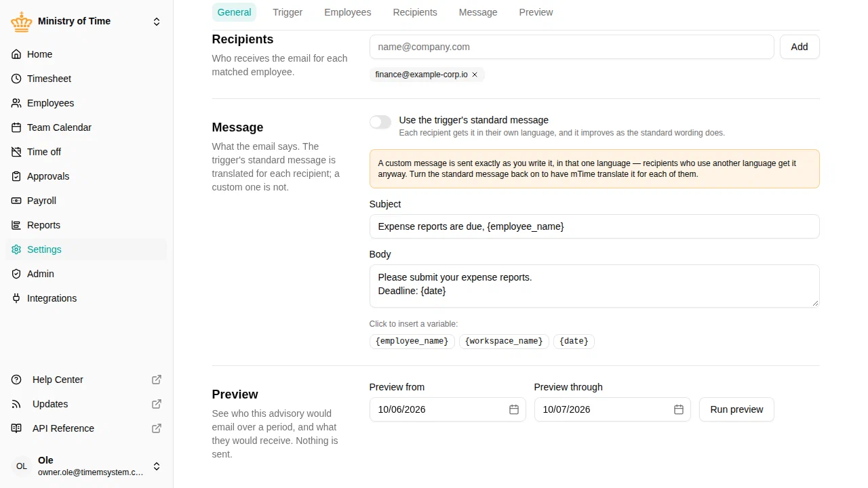The height and width of the screenshot is (488, 868).
Task: Insert the {workspace_name} variable
Action: pyautogui.click(x=504, y=341)
